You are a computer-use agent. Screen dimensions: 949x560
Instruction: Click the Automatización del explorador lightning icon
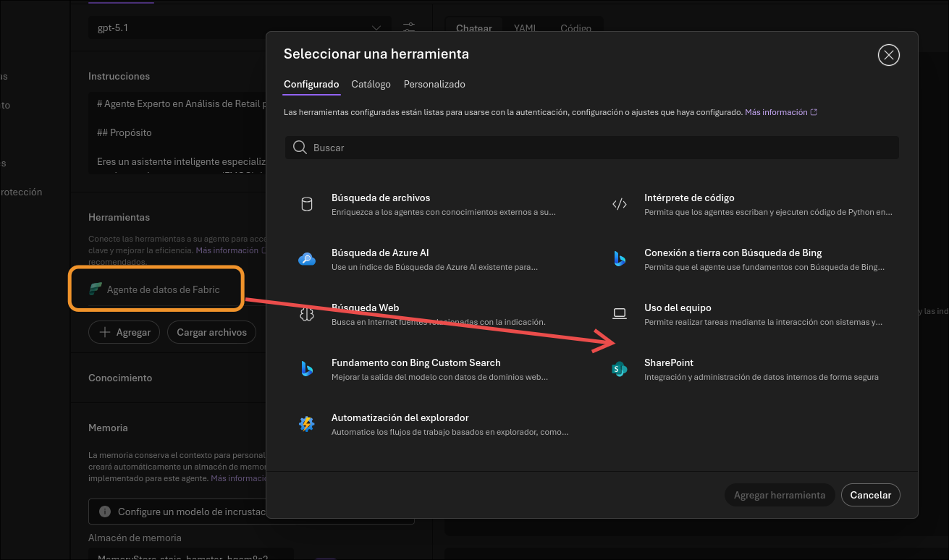pyautogui.click(x=307, y=424)
